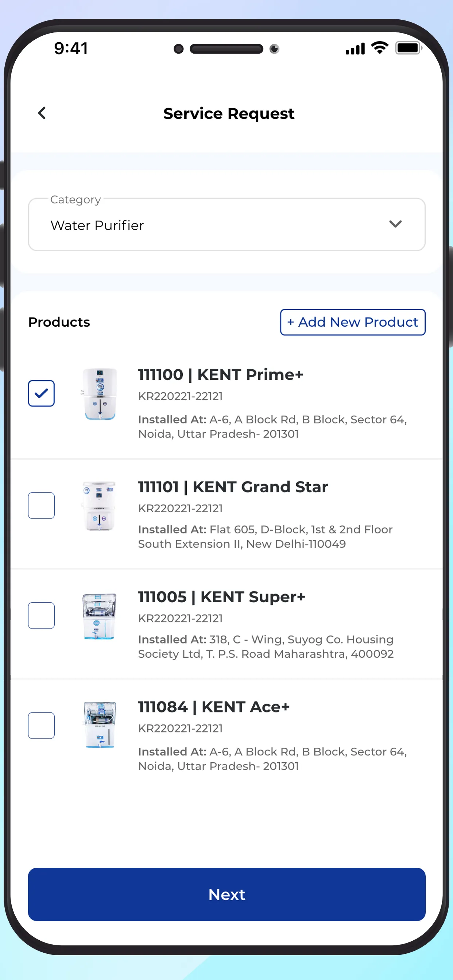Tap the Next button

[226, 894]
